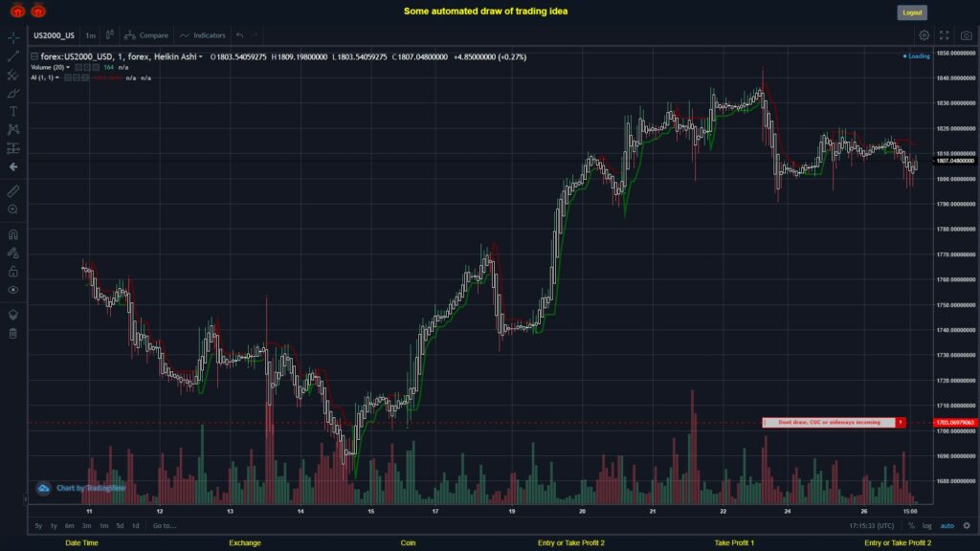The height and width of the screenshot is (551, 980).
Task: Click the Exchange column header
Action: [245, 543]
